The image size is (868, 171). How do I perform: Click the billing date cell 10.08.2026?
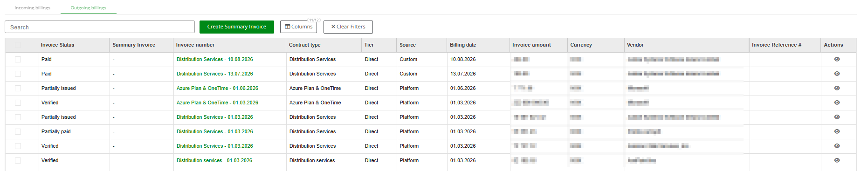pos(463,59)
